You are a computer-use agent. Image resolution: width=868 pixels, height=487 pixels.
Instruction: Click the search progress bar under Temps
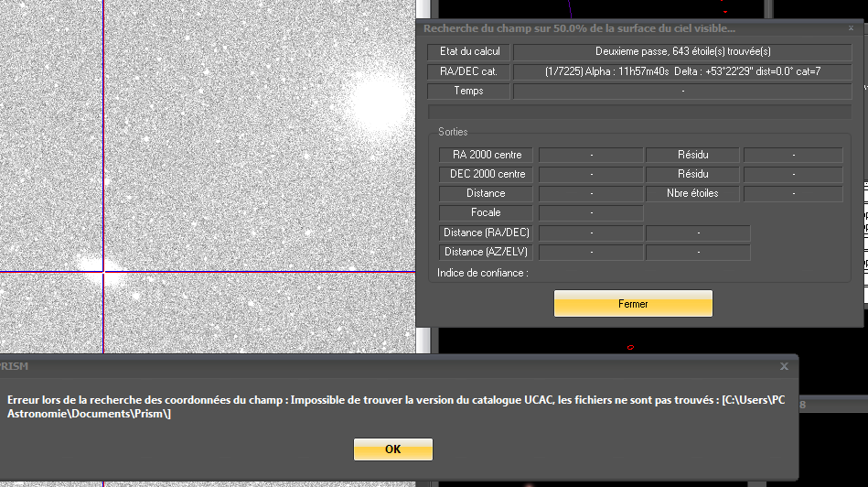pos(641,111)
